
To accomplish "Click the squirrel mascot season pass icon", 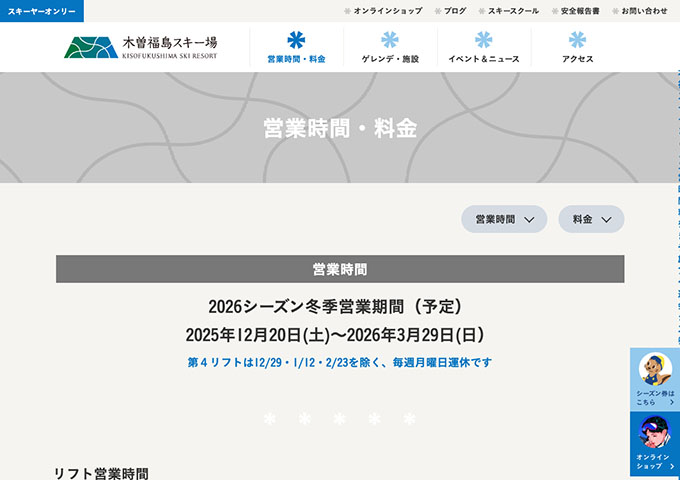I will click(655, 369).
